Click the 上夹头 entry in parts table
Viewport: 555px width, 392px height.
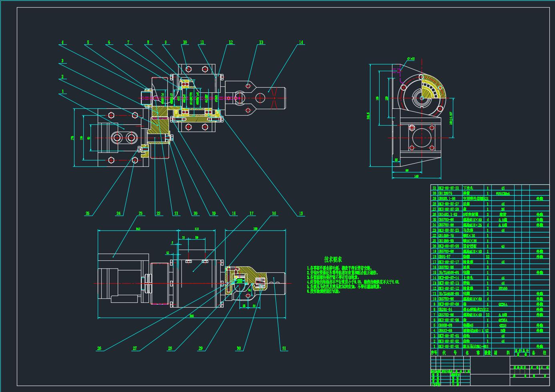(x=468, y=278)
